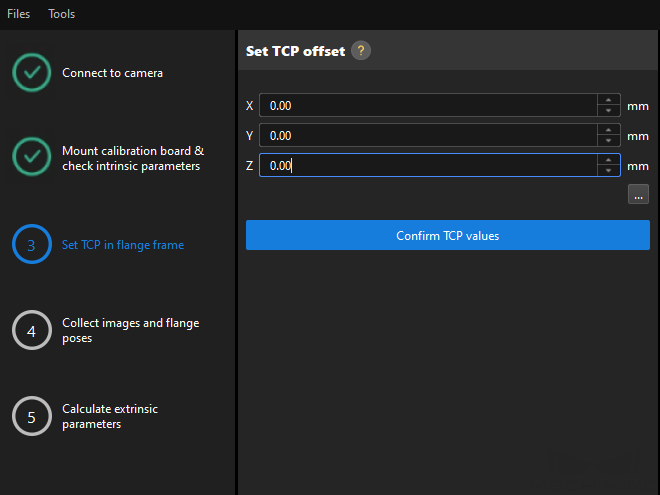Click the Connect to camera checkmark icon

[x=32, y=73]
